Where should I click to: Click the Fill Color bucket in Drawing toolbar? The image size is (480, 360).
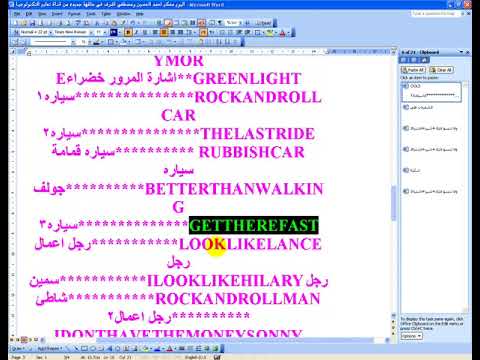[x=146, y=349]
